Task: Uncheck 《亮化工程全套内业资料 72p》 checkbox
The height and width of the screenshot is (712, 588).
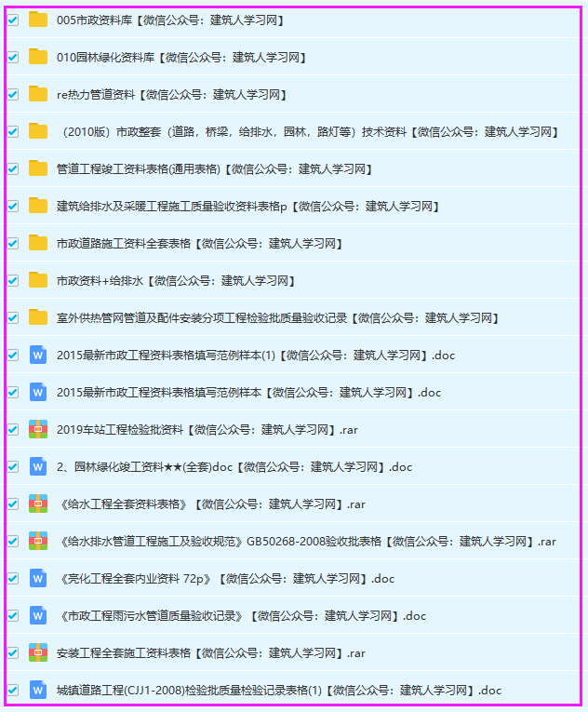Action: pyautogui.click(x=13, y=579)
